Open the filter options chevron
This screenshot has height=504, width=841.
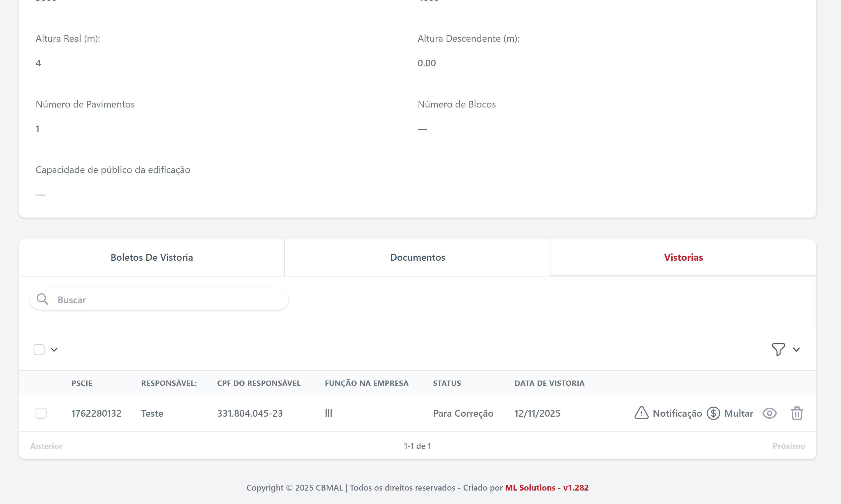click(796, 349)
